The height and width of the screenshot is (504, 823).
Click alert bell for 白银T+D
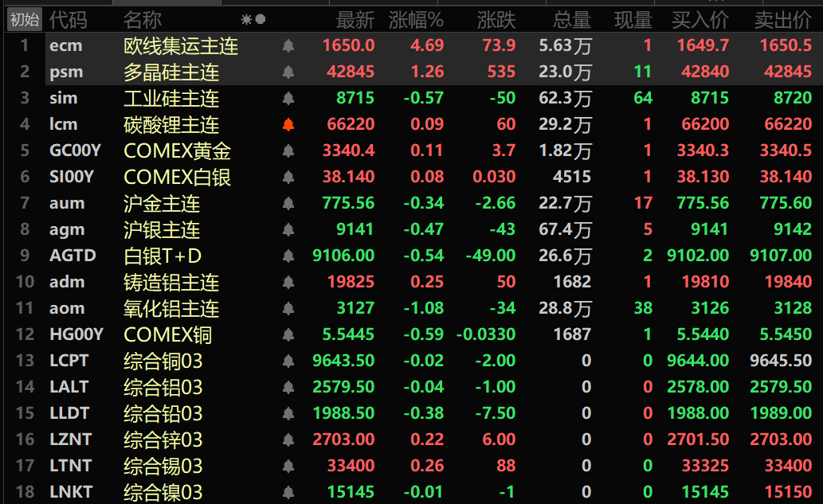(288, 256)
